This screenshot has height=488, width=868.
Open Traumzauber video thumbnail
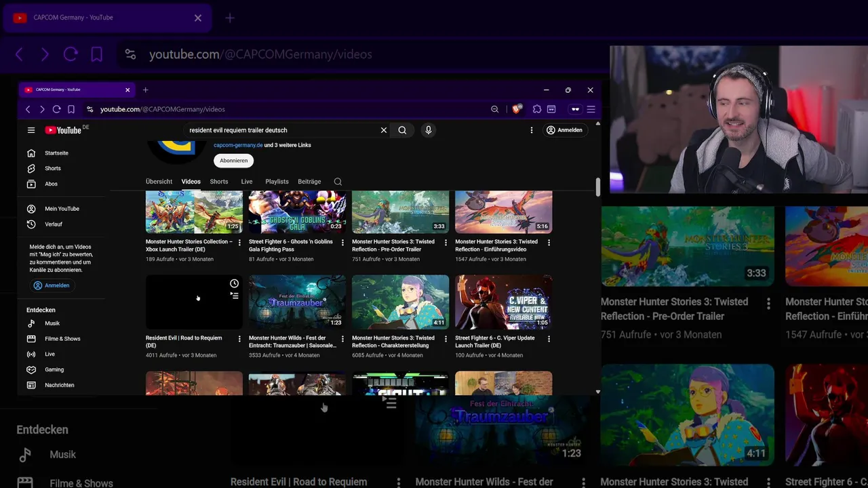click(x=297, y=302)
